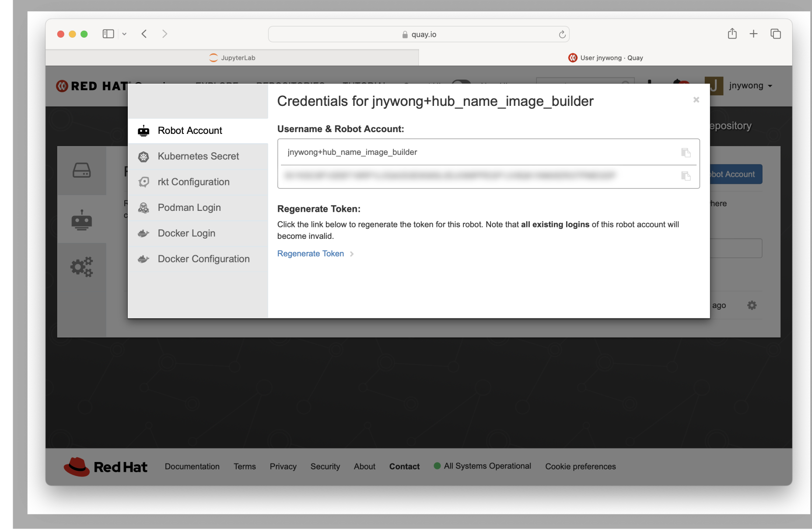The width and height of the screenshot is (812, 532).
Task: Open the Kubernetes Secret credentials view
Action: (198, 156)
